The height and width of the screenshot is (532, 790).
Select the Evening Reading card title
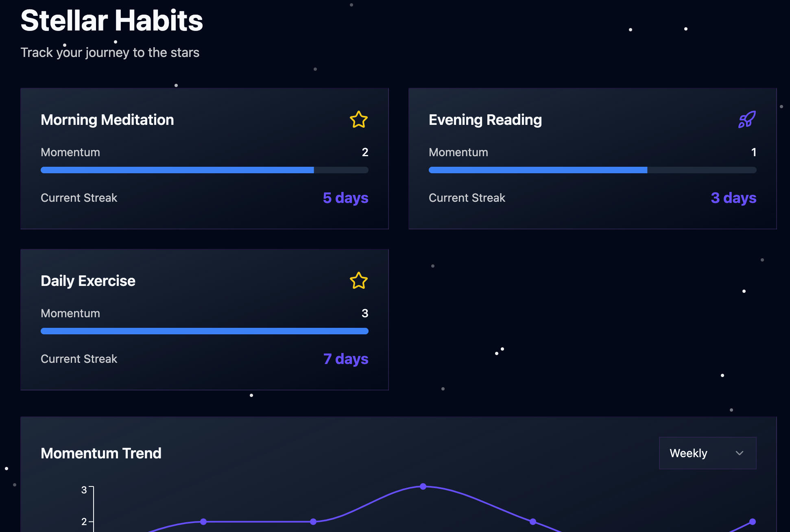[485, 120]
